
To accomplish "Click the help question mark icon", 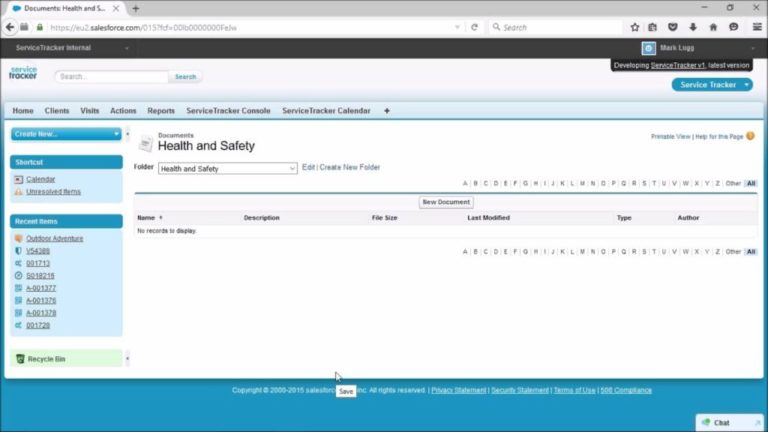I will [750, 136].
